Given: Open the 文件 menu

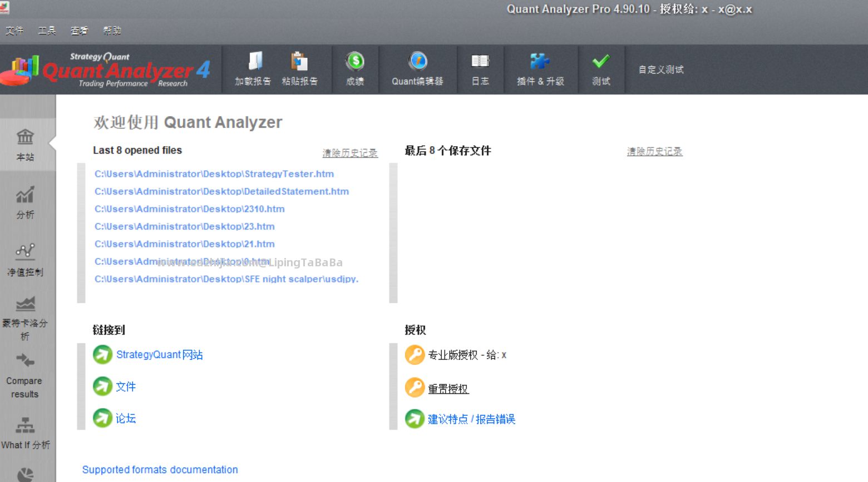Looking at the screenshot, I should [14, 31].
